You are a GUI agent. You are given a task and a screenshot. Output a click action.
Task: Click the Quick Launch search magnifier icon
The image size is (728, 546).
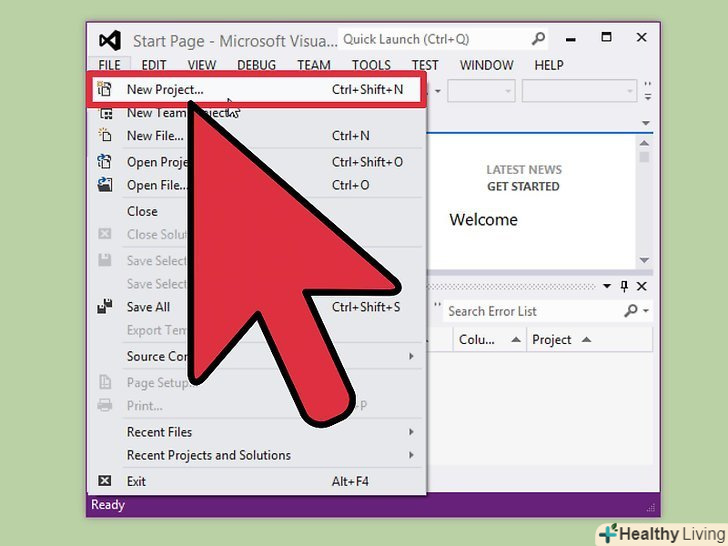(538, 39)
